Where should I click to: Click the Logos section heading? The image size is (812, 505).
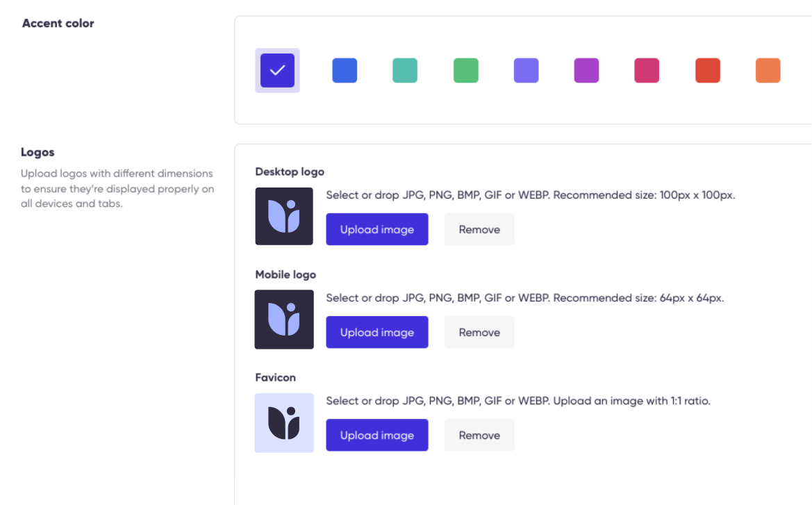point(38,151)
